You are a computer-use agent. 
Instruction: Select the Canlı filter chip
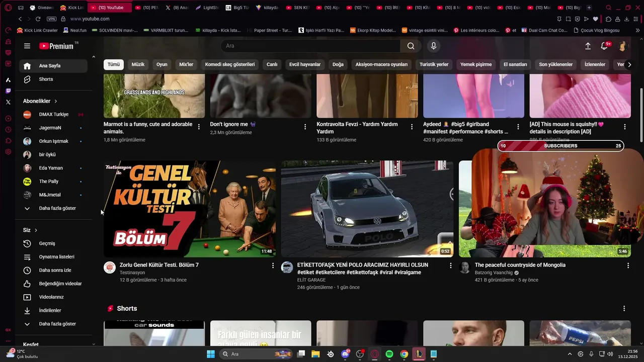point(272,64)
